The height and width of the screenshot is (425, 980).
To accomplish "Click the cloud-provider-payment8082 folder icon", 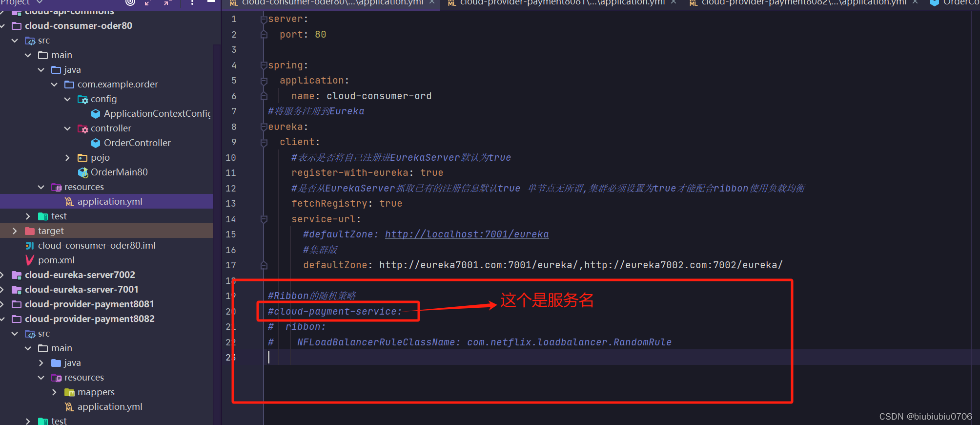I will (x=17, y=319).
